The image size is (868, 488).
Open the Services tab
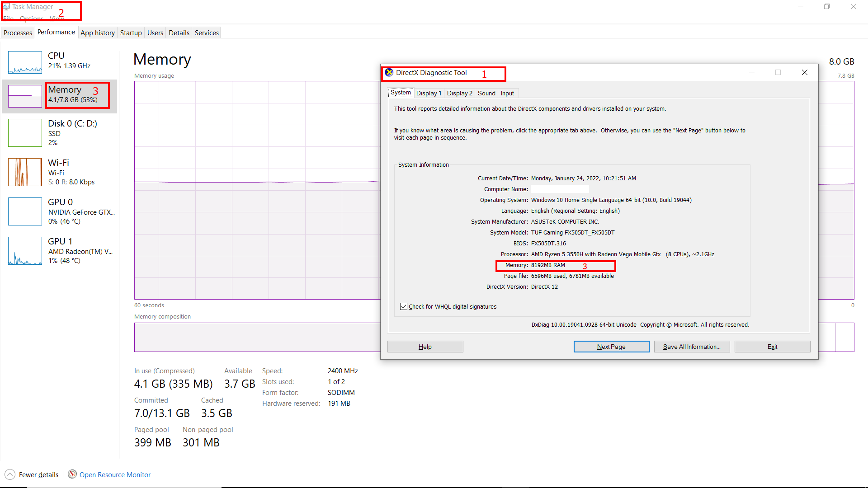(x=207, y=33)
